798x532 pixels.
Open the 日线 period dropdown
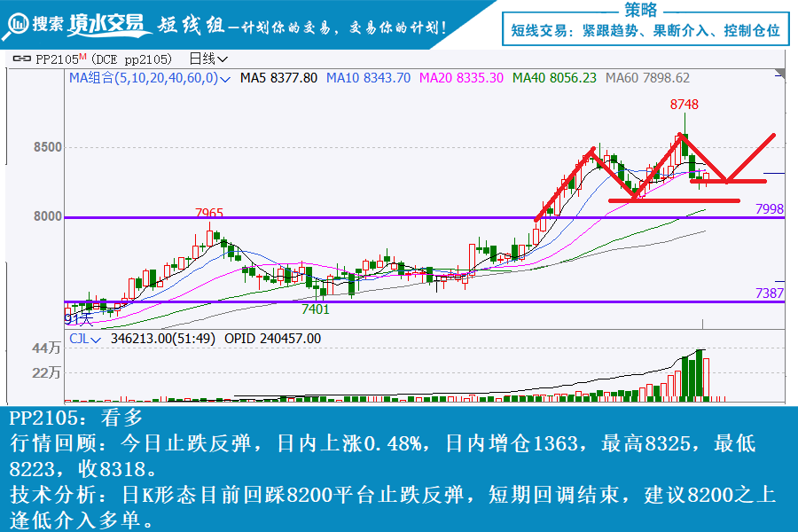[x=208, y=59]
